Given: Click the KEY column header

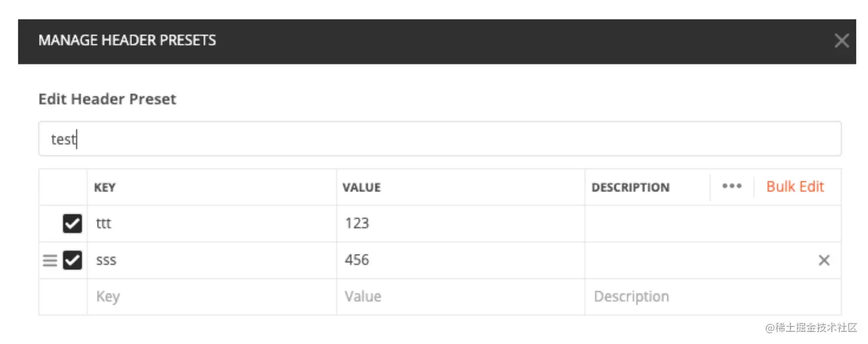Looking at the screenshot, I should coord(105,187).
